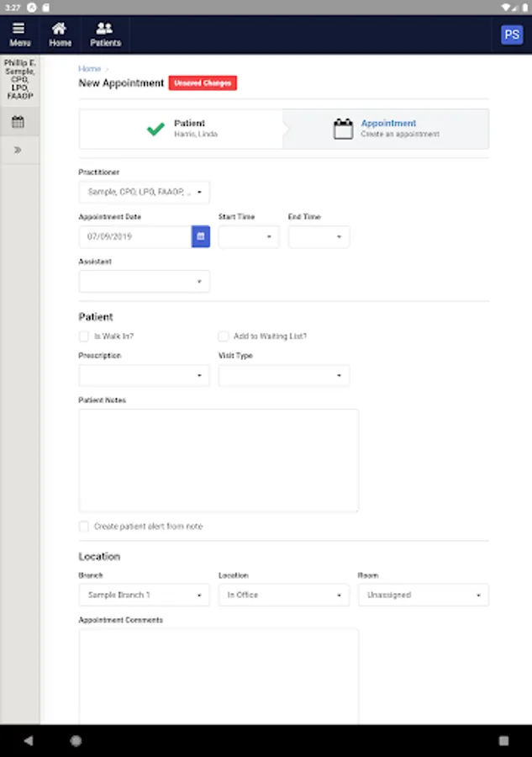Enable Add to Waiting List checkbox

[x=224, y=336]
